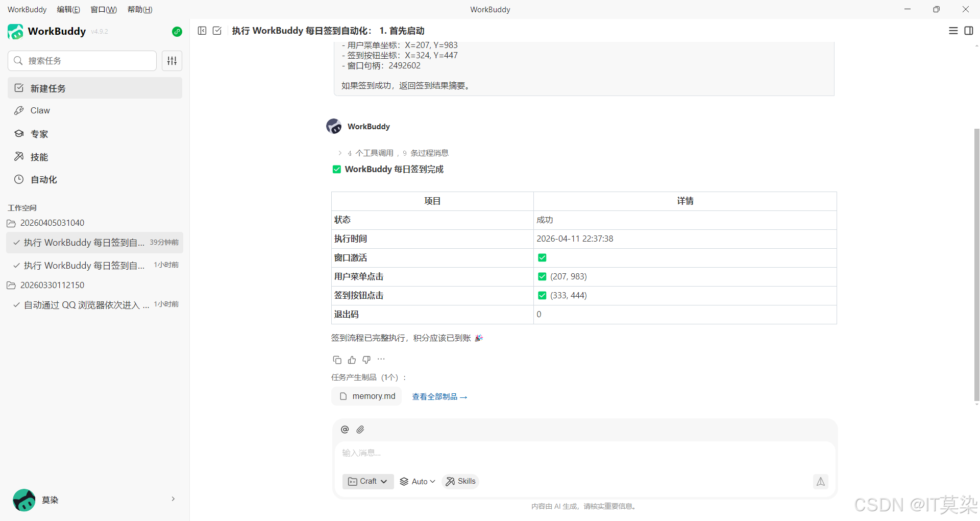Click folder icon of 20260330112150
This screenshot has height=521, width=980.
tap(11, 286)
